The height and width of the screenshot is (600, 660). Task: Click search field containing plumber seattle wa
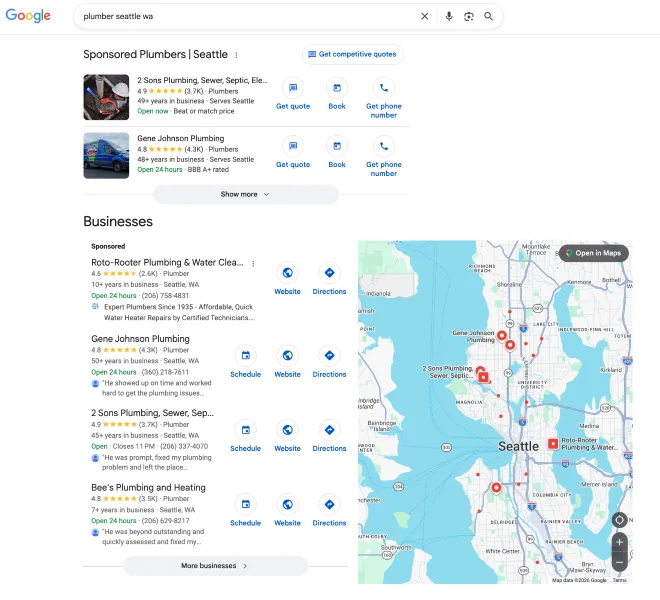point(248,16)
